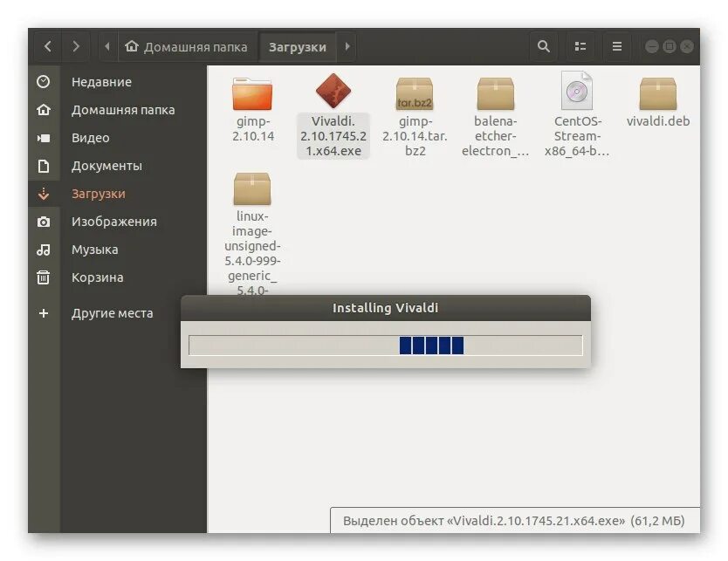Select the vivaldi.deb package icon

coord(658,93)
